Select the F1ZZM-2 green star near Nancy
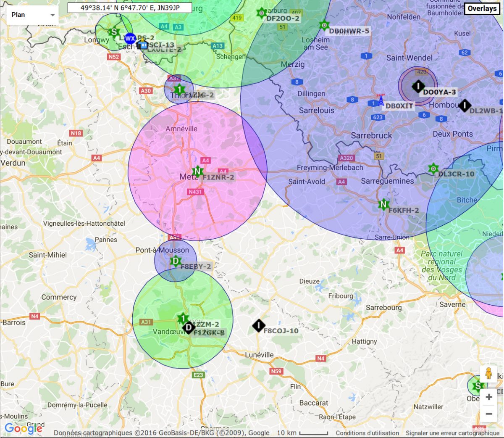This screenshot has width=504, height=438. [182, 319]
